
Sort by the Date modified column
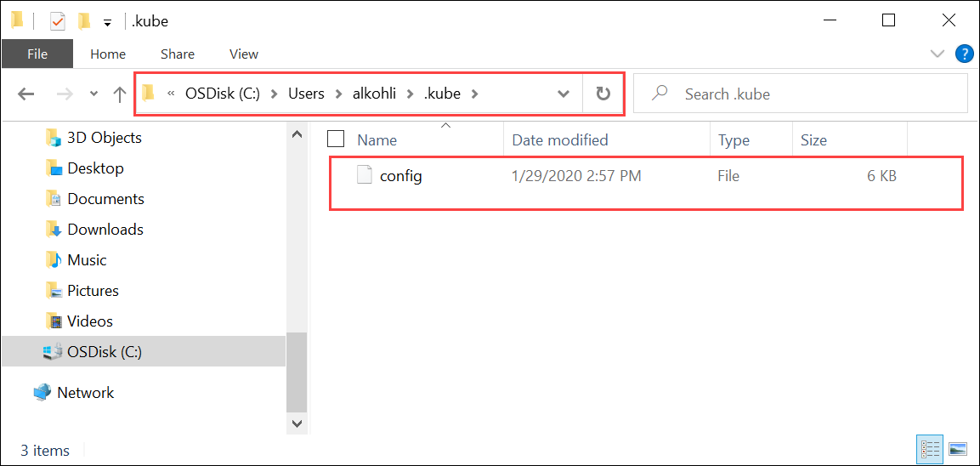tap(559, 140)
